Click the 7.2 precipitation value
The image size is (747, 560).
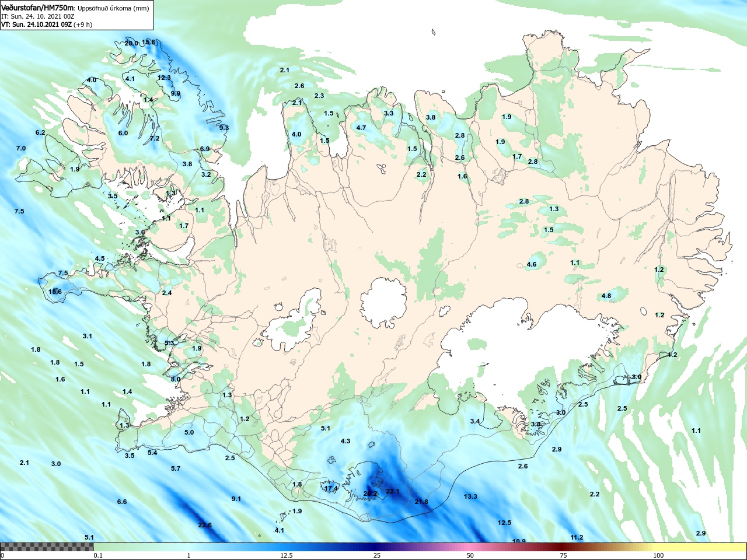coord(155,138)
